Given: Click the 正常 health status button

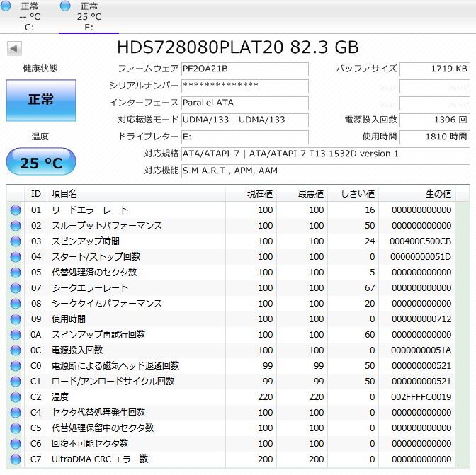Looking at the screenshot, I should click(x=40, y=101).
